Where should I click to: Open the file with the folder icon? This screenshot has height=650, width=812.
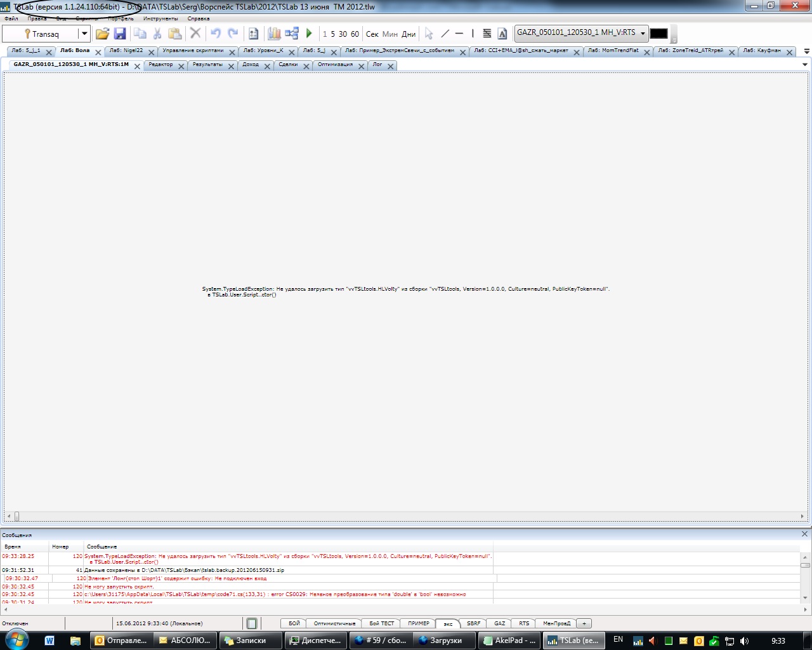102,34
